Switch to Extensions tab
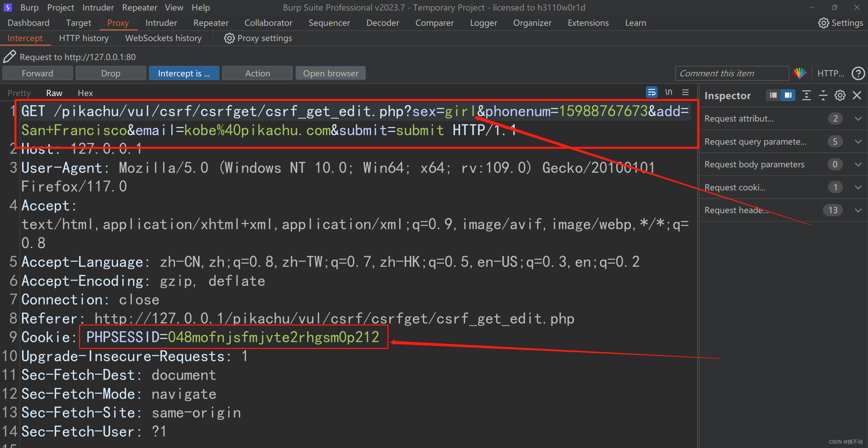Screen dimensions: 868x448 (x=588, y=23)
